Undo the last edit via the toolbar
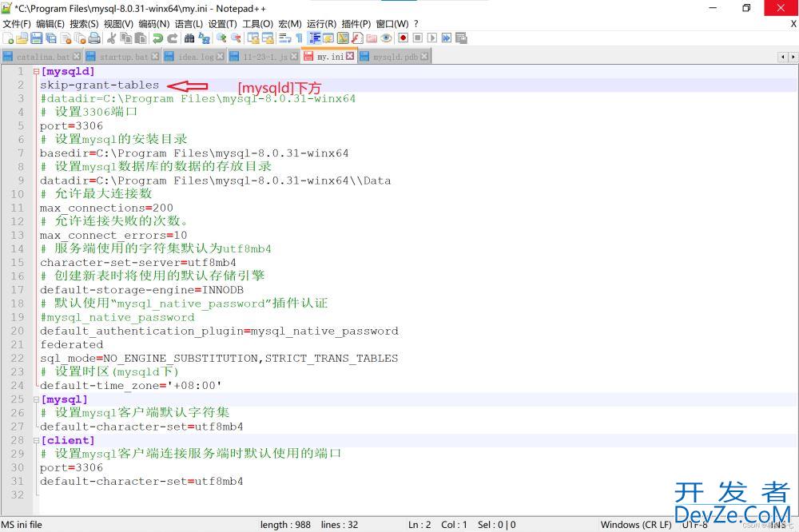 158,38
